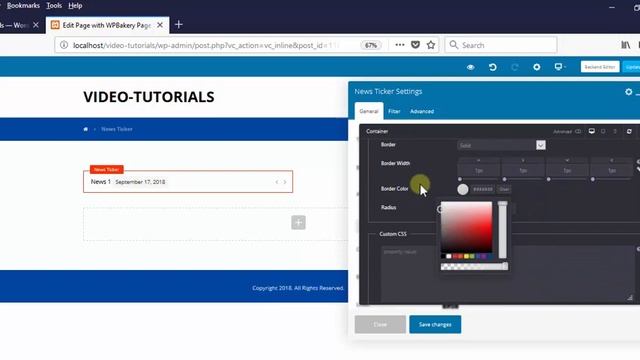Click the fourth Border Width slider handle

[593, 179]
